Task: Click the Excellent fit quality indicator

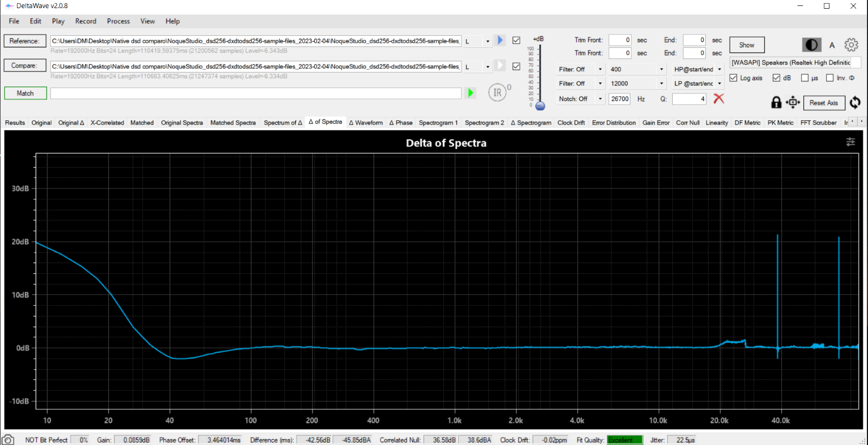Action: 624,440
